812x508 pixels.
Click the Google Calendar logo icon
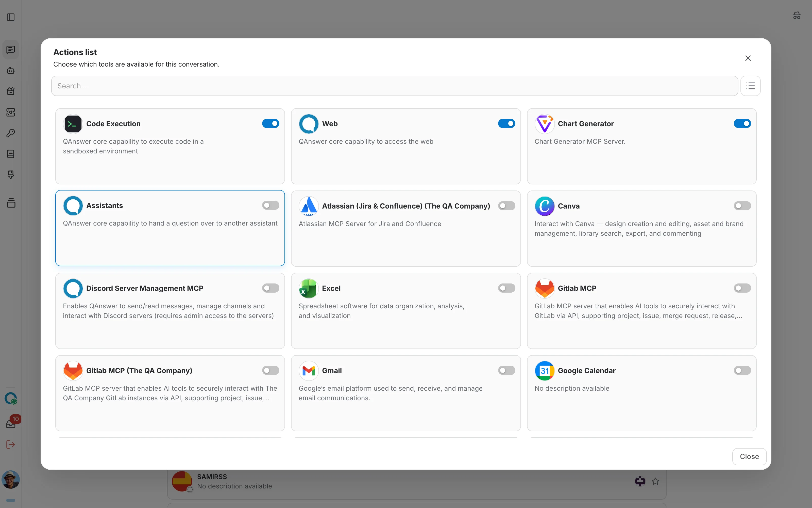[544, 371]
